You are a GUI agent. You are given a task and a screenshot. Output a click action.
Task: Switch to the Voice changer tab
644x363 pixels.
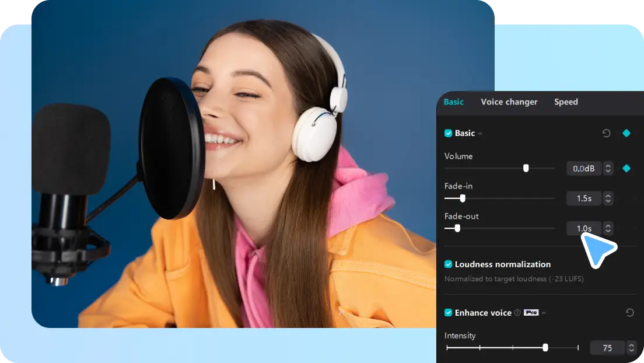point(509,102)
